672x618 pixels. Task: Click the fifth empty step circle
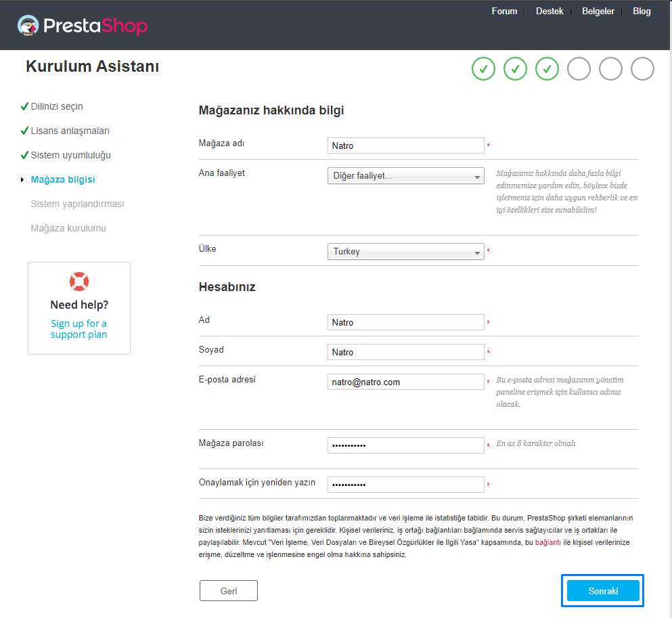click(610, 68)
